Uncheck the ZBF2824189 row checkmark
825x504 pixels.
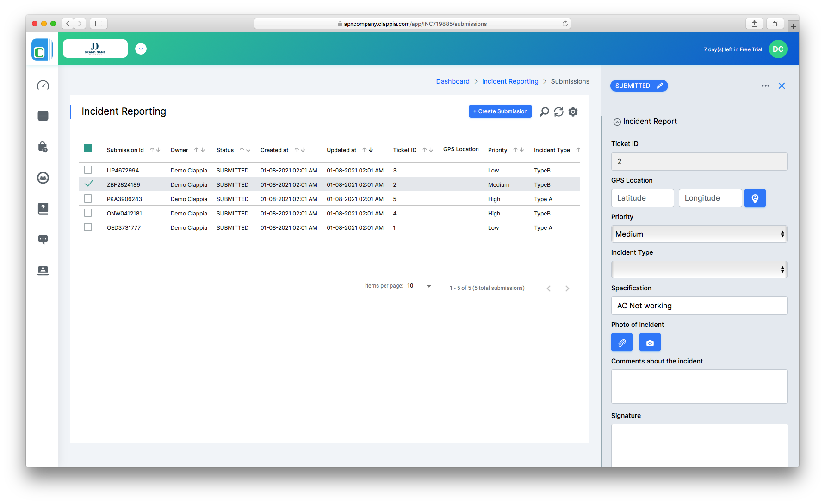point(88,184)
